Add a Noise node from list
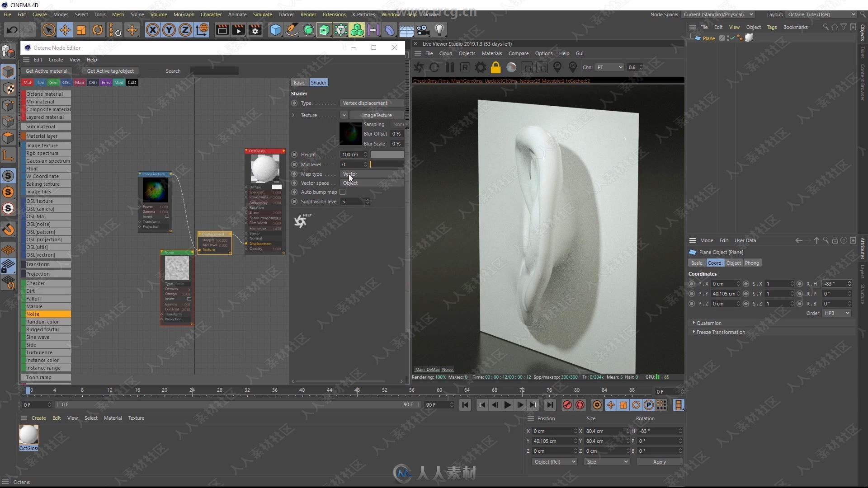This screenshot has width=868, height=488. tap(46, 314)
